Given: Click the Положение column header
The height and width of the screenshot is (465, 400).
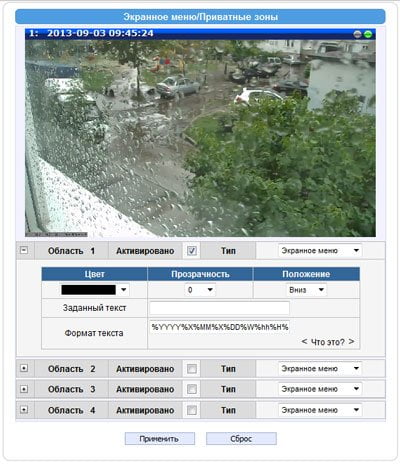Looking at the screenshot, I should pos(306,274).
